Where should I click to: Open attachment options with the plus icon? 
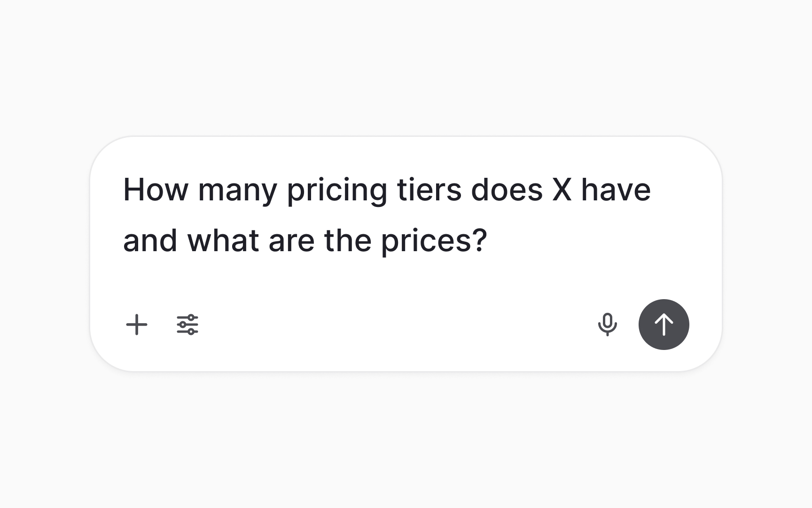tap(137, 324)
